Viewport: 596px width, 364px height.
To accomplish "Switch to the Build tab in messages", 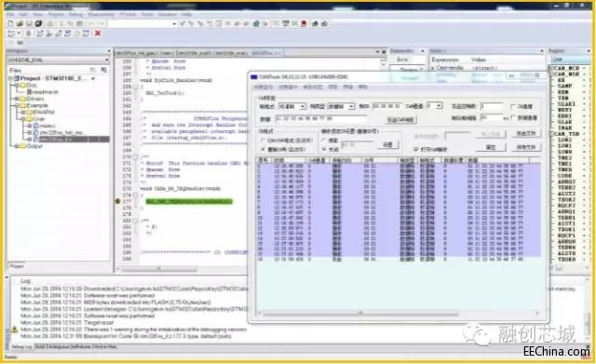I will click(x=39, y=347).
